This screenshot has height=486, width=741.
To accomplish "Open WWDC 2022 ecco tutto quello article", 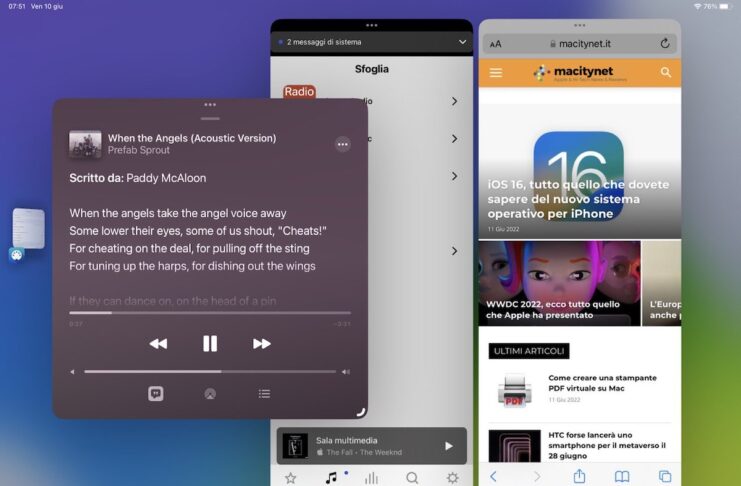I will pyautogui.click(x=559, y=283).
